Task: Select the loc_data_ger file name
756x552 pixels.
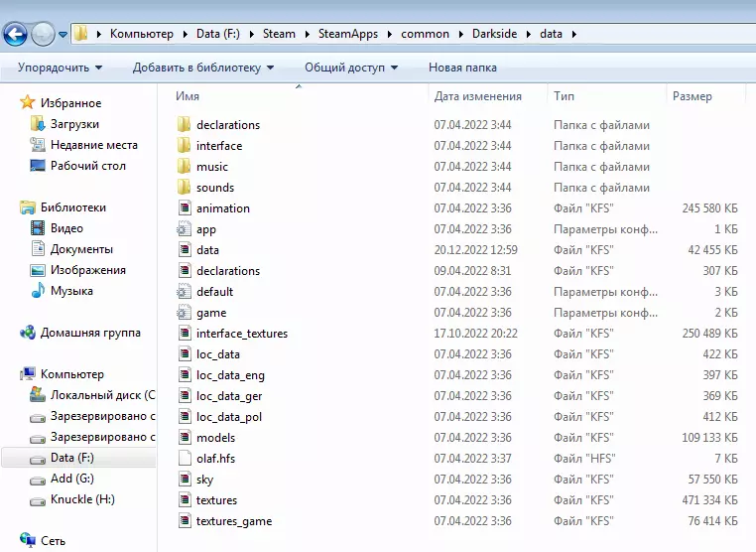Action: (229, 396)
